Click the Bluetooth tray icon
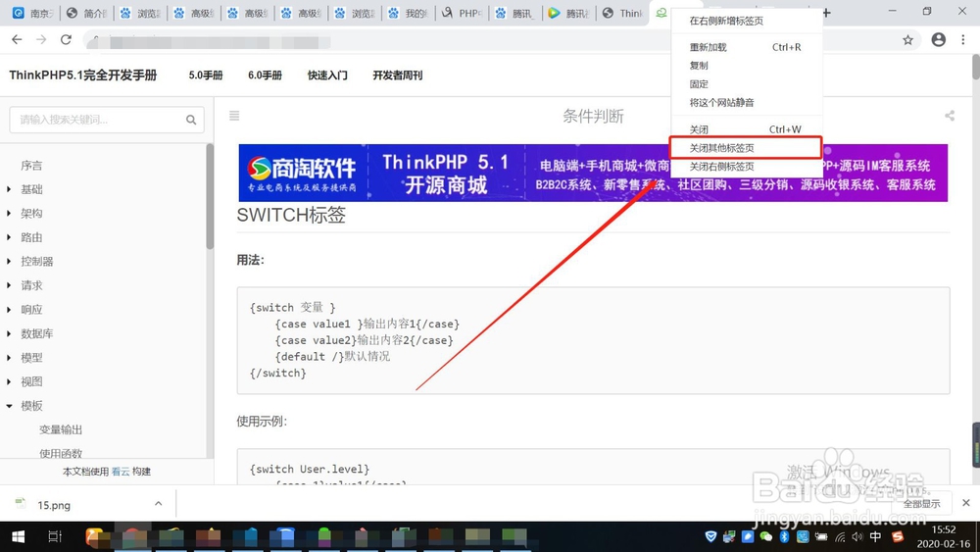The image size is (980, 552). (784, 536)
